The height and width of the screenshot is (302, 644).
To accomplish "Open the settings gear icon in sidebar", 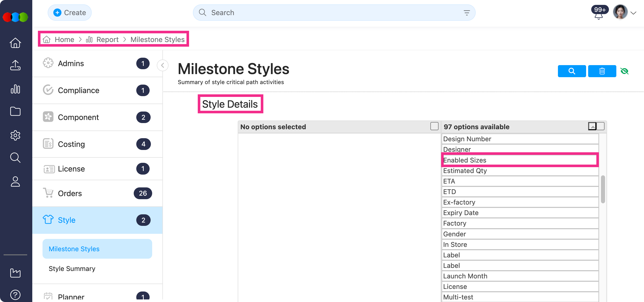I will point(15,135).
